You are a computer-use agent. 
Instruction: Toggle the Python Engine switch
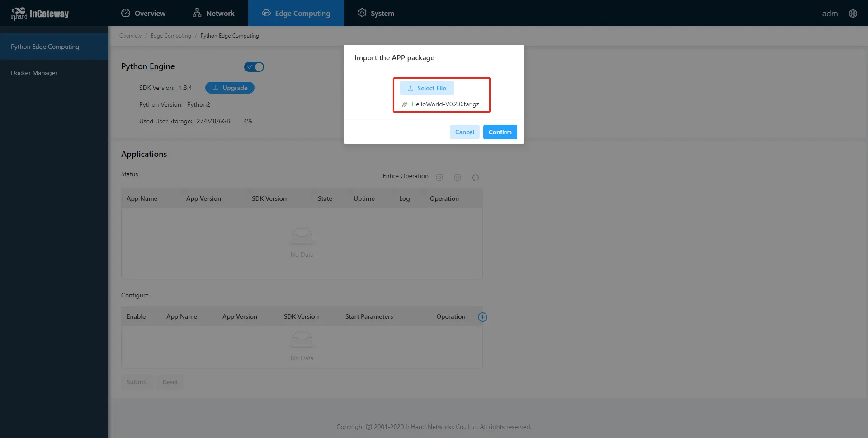click(x=254, y=67)
